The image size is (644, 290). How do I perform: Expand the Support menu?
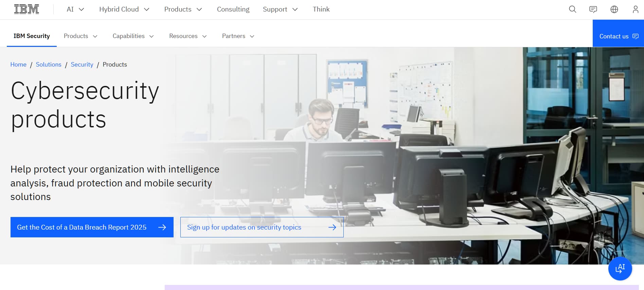280,9
